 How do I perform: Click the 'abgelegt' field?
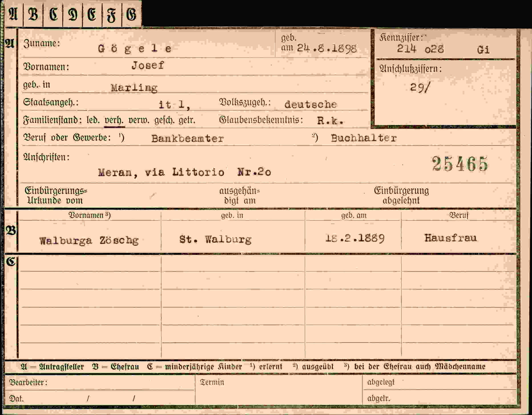coord(439,382)
